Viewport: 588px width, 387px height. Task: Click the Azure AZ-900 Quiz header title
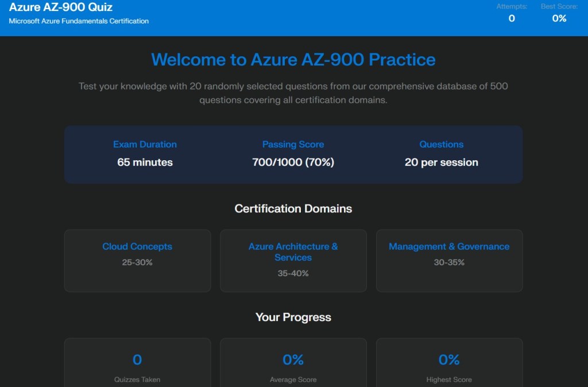pyautogui.click(x=61, y=7)
